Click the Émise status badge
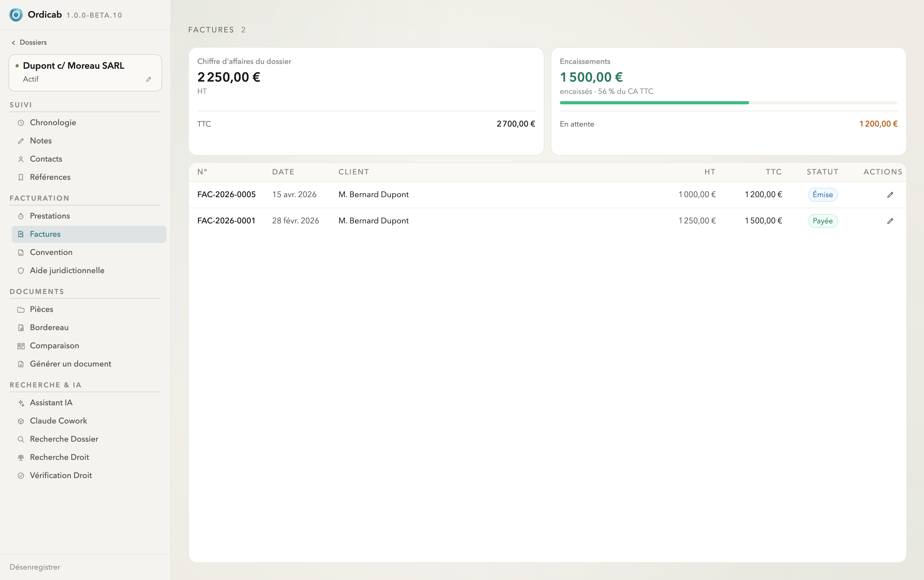 pos(822,195)
